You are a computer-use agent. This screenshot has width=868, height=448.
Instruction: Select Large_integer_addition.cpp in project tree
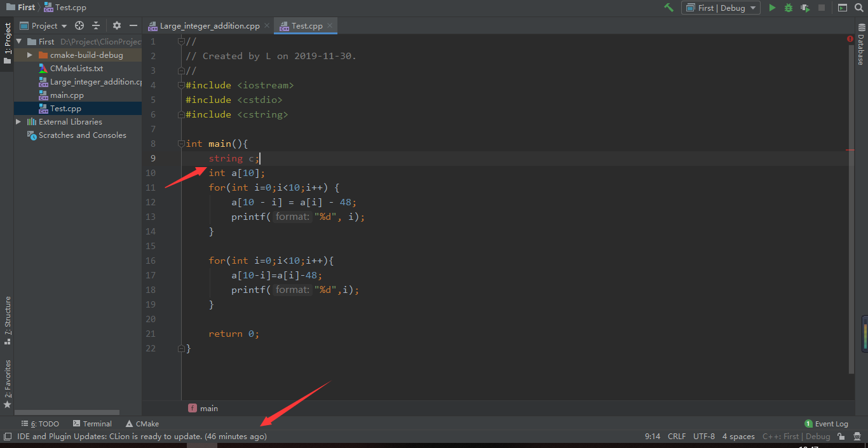96,82
